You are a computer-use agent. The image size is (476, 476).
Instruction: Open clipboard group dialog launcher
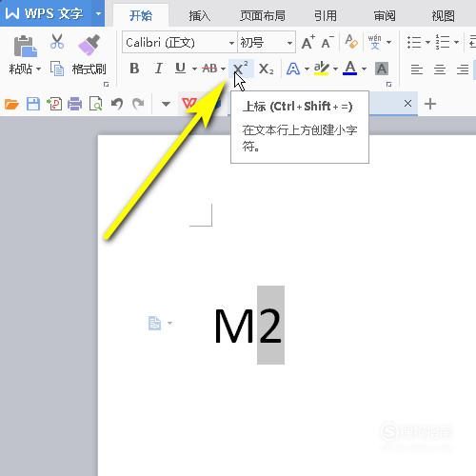click(x=107, y=85)
